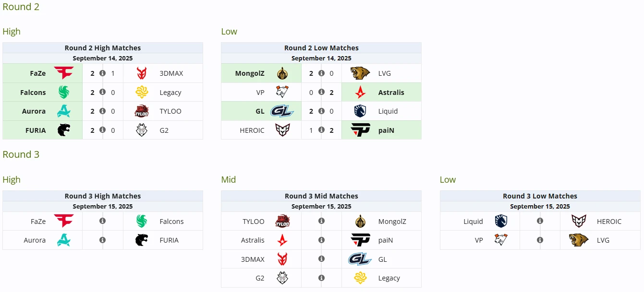This screenshot has width=644, height=292.
Task: Click the GL logo in Round 3 Mid
Action: (x=360, y=259)
